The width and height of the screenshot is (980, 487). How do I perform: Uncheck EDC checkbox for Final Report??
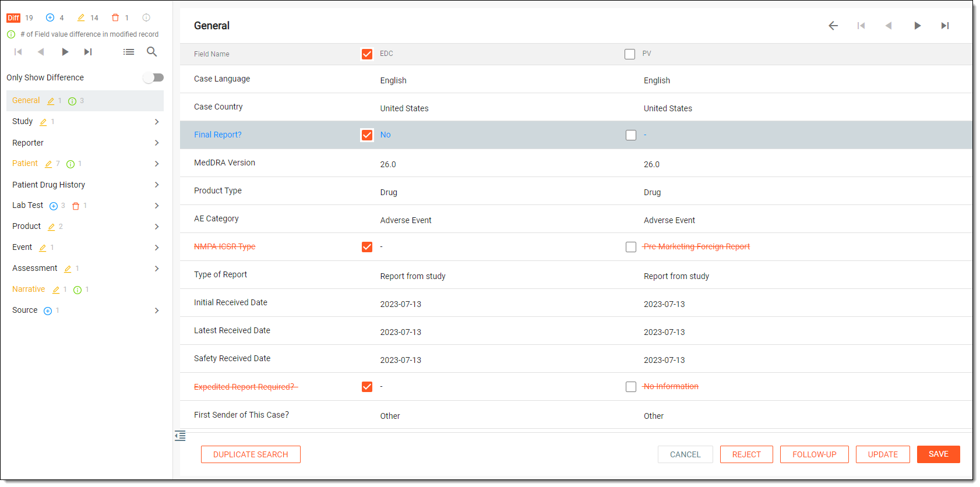pyautogui.click(x=367, y=135)
